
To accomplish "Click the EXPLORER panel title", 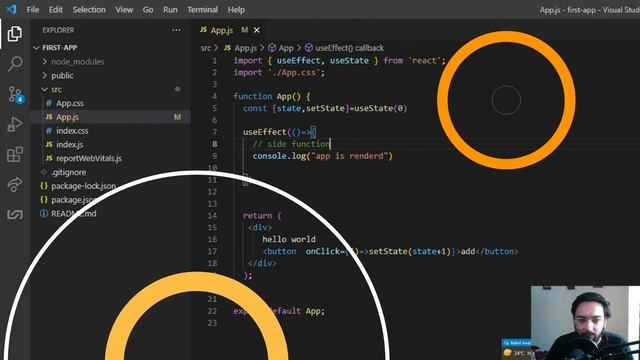I will pyautogui.click(x=58, y=30).
